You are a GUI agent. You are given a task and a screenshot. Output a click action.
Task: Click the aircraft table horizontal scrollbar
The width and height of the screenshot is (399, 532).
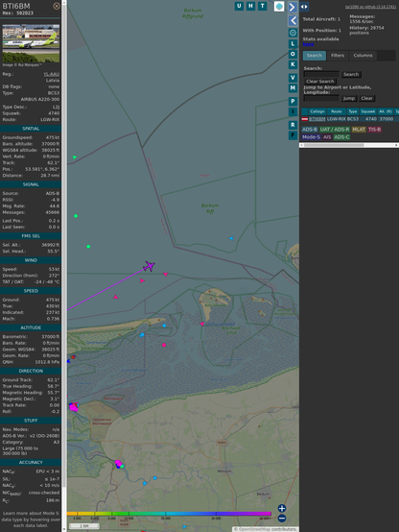point(349,145)
